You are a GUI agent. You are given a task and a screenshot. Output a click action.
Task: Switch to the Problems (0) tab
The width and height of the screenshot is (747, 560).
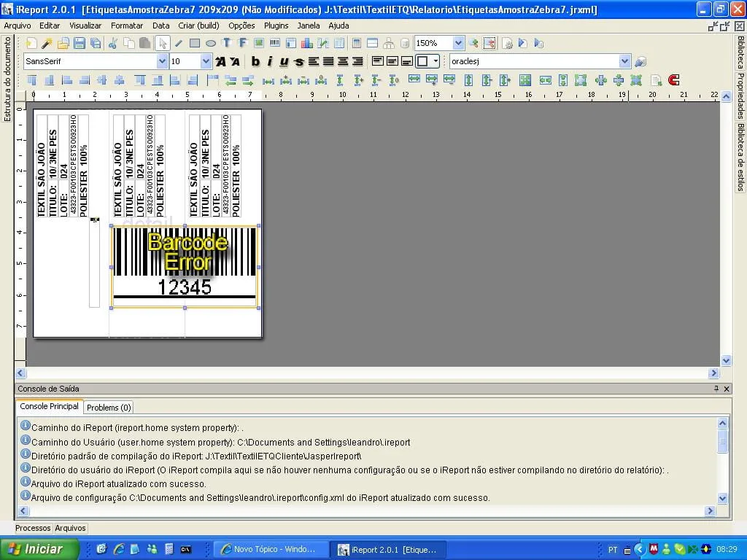pyautogui.click(x=109, y=408)
